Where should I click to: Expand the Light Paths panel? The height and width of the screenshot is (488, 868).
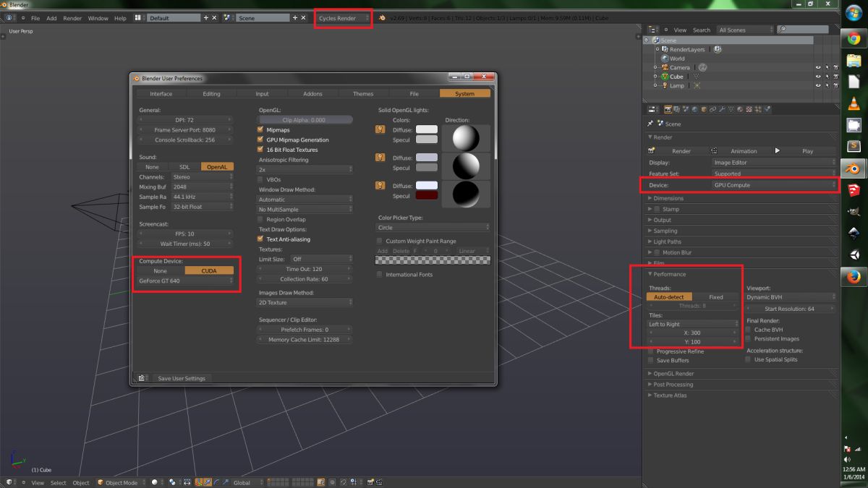coord(667,241)
